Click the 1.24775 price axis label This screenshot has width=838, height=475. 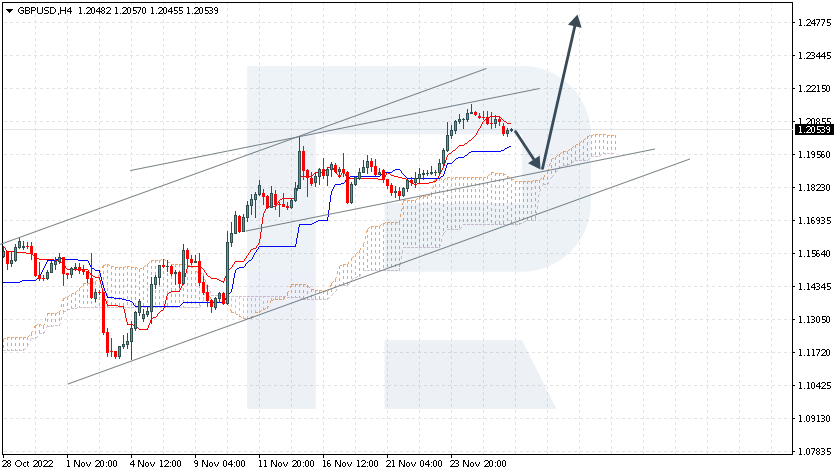(x=814, y=22)
